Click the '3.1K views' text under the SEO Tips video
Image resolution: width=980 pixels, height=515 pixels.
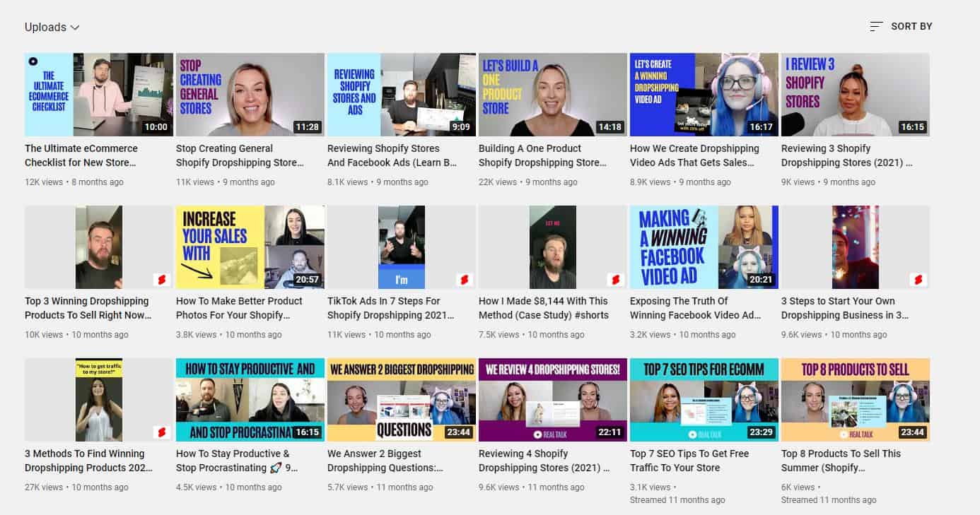point(651,487)
